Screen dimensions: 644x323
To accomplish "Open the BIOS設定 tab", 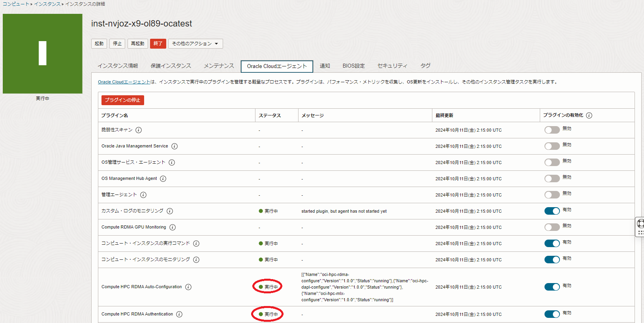I will tap(353, 66).
